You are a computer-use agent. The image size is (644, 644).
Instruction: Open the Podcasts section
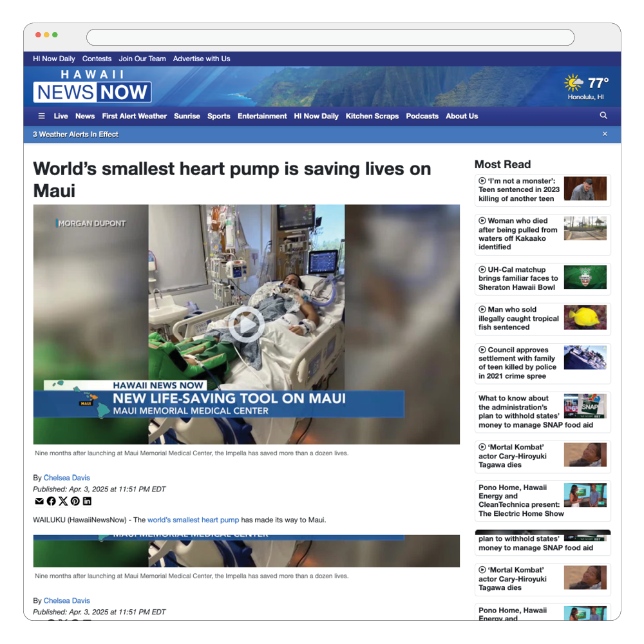422,116
